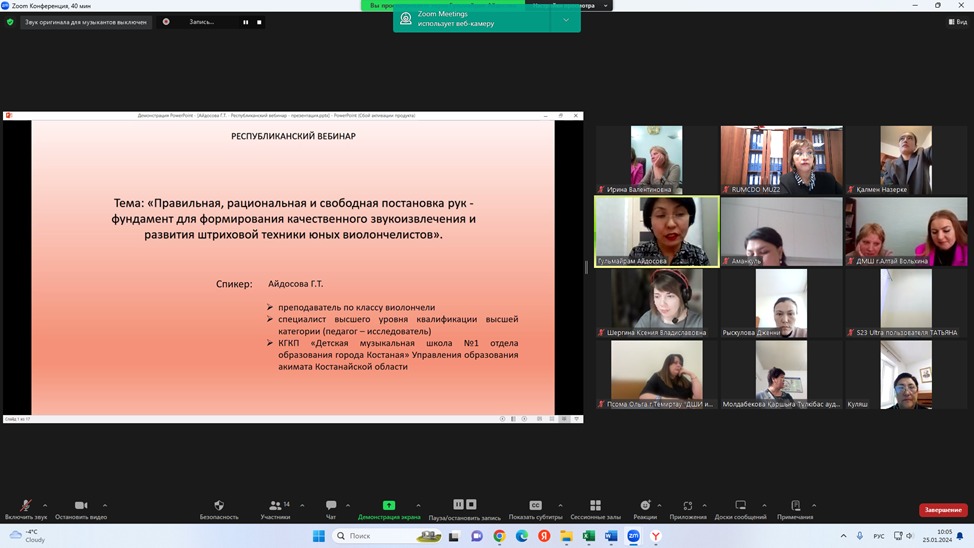974x548 pixels.
Task: Expand arrow next to Доски сообщений
Action: pyautogui.click(x=764, y=506)
